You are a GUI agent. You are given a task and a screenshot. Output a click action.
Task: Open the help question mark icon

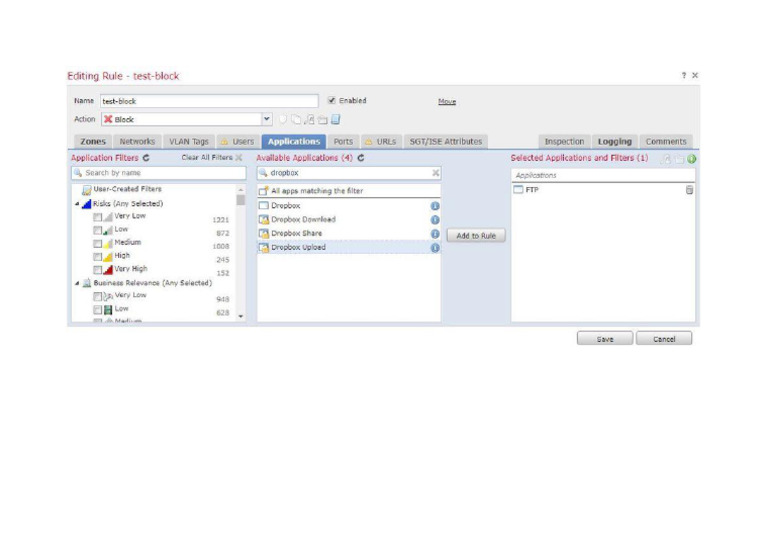pyautogui.click(x=684, y=76)
